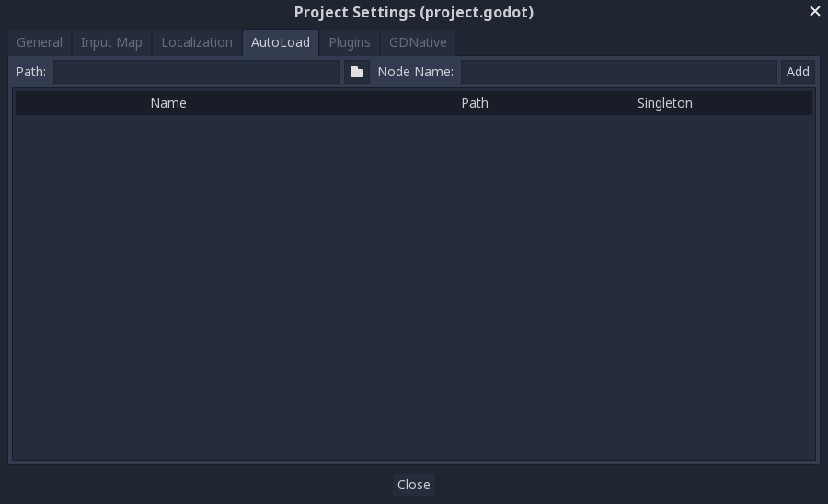Click the Add button
The height and width of the screenshot is (504, 828).
point(798,72)
